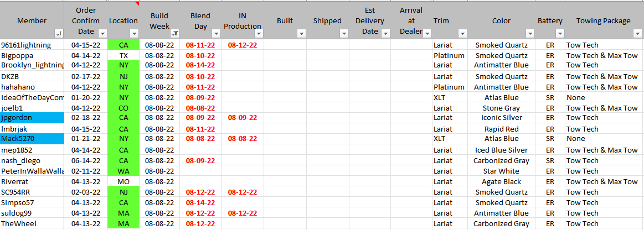Screen dimensions: 644x230
Task: Click the Towing Package header text
Action: (603, 21)
